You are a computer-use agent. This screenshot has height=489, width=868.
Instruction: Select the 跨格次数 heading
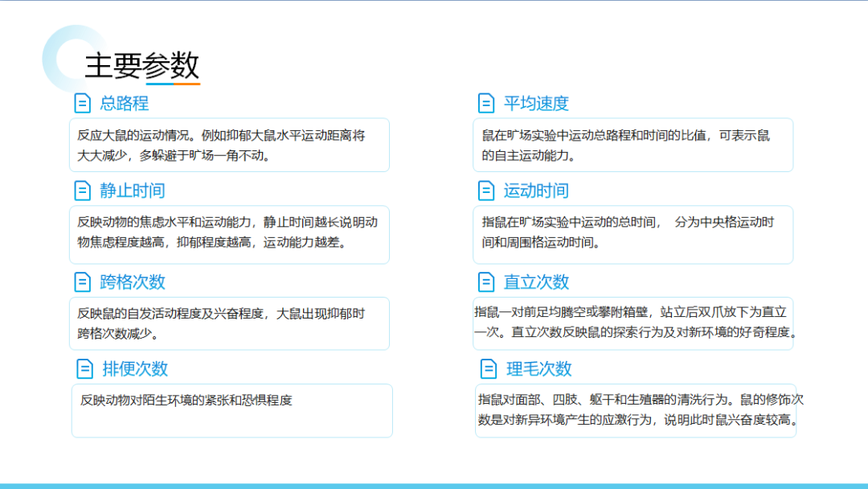tap(133, 281)
